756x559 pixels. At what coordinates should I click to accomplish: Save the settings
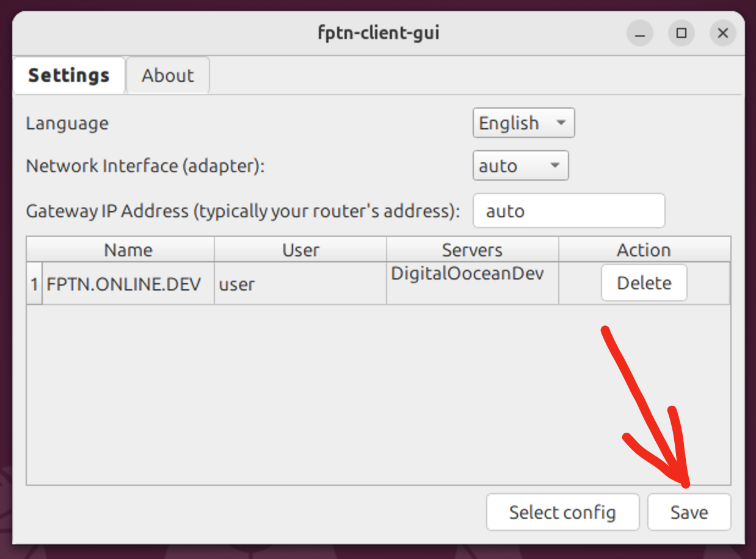pyautogui.click(x=689, y=512)
